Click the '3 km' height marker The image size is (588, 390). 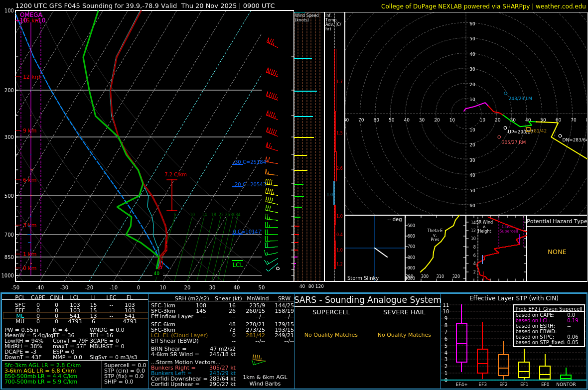coord(29,225)
